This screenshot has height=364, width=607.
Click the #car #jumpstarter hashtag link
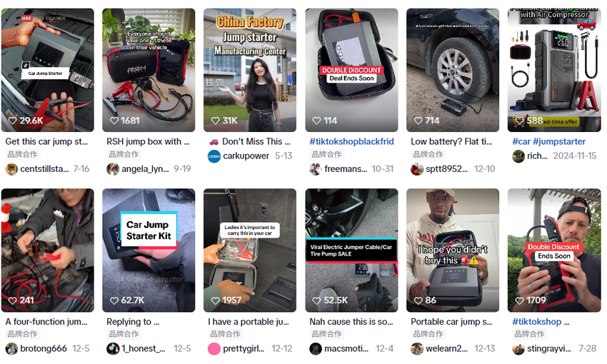click(x=549, y=141)
